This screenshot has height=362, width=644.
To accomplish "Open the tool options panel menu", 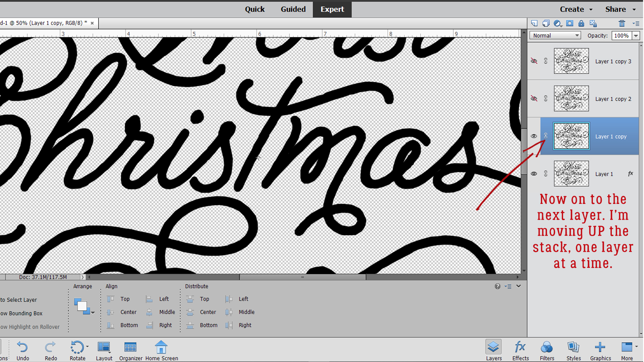I will (x=508, y=286).
